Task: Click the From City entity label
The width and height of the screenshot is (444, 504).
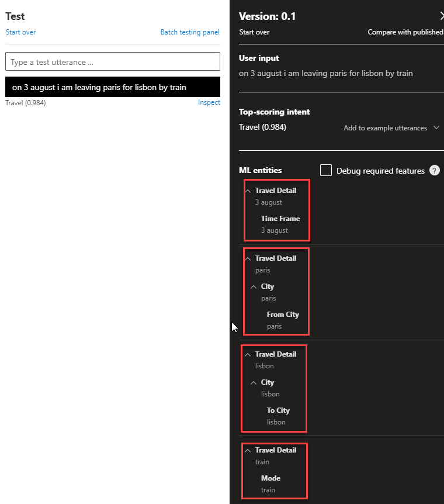Action: point(283,315)
